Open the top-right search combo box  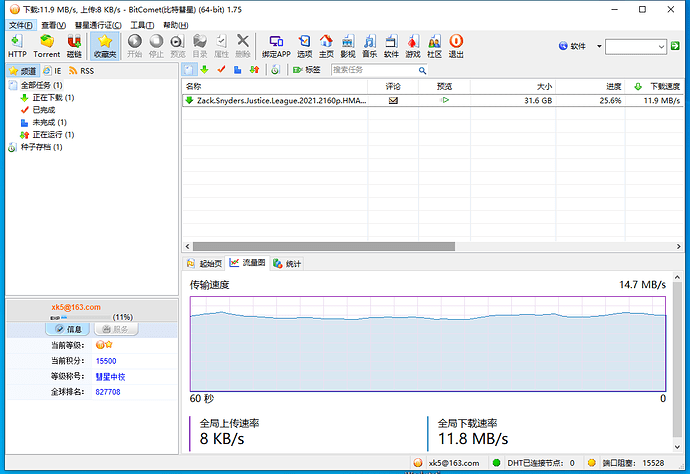coord(635,46)
